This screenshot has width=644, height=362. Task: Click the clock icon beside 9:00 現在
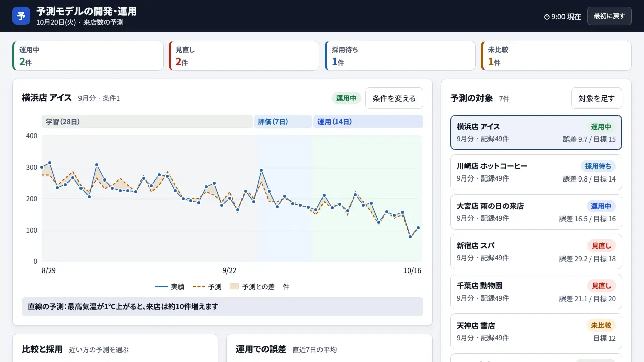pyautogui.click(x=547, y=16)
